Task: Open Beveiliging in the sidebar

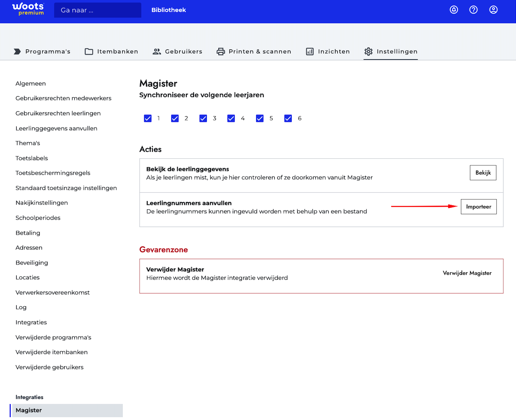Action: [x=32, y=262]
